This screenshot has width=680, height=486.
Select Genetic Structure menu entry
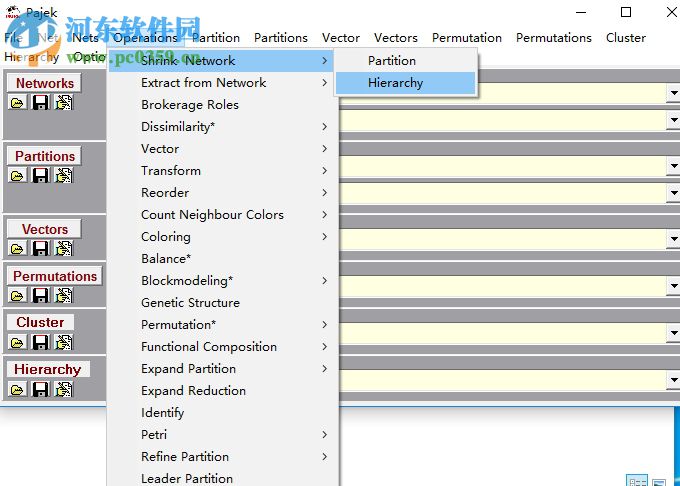click(x=223, y=303)
